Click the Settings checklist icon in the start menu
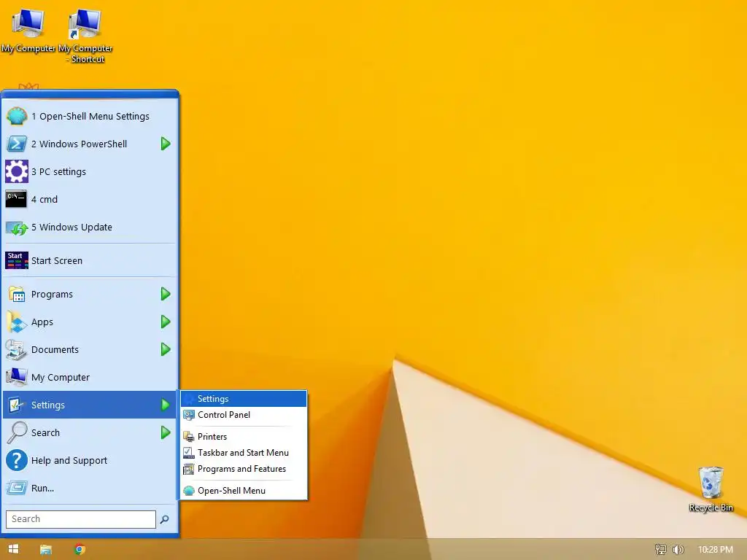Screen dimensions: 747x560 [16, 405]
